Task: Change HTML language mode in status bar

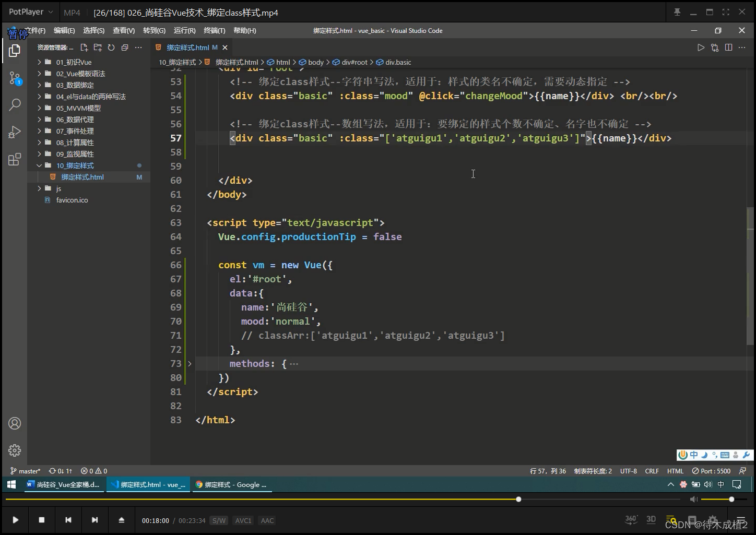Action: pos(675,471)
